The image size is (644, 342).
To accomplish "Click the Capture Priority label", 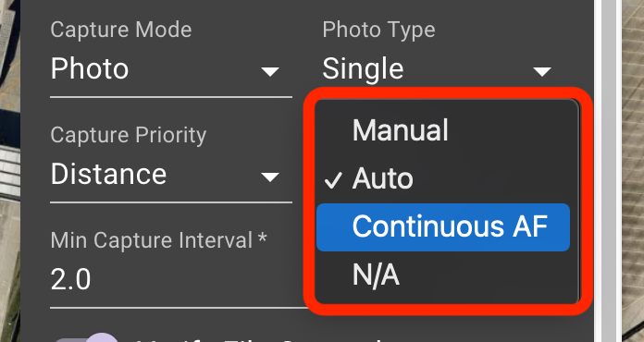I will click(128, 135).
